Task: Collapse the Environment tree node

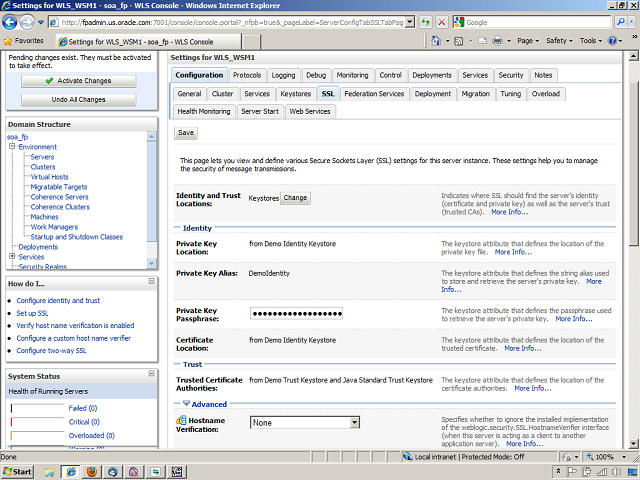Action: (x=12, y=147)
